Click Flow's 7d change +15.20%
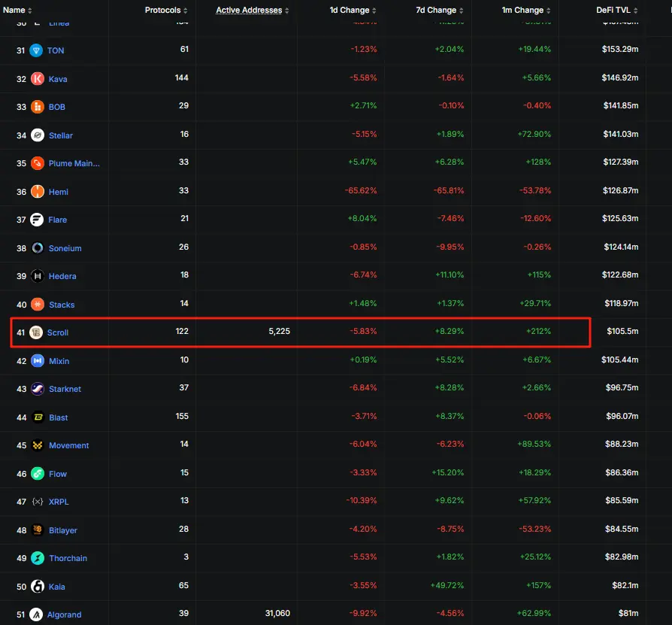This screenshot has height=625, width=672. pyautogui.click(x=448, y=472)
